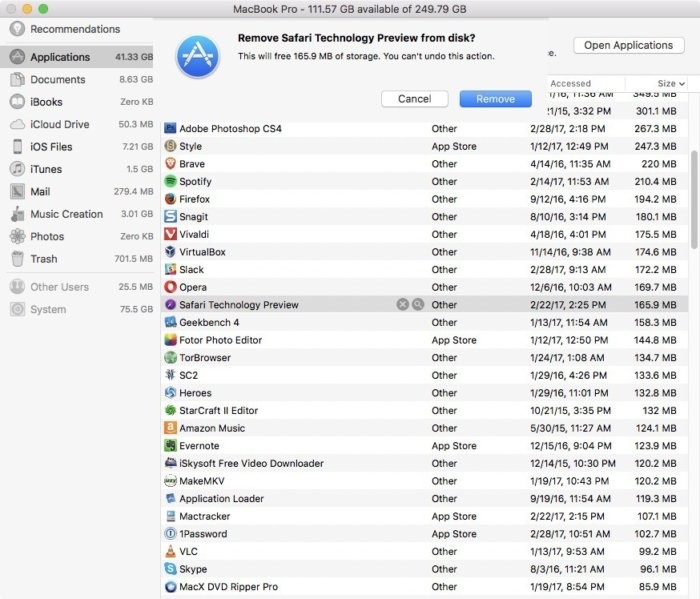Select the VLC cone icon
Image resolution: width=700 pixels, height=599 pixels.
tap(171, 551)
